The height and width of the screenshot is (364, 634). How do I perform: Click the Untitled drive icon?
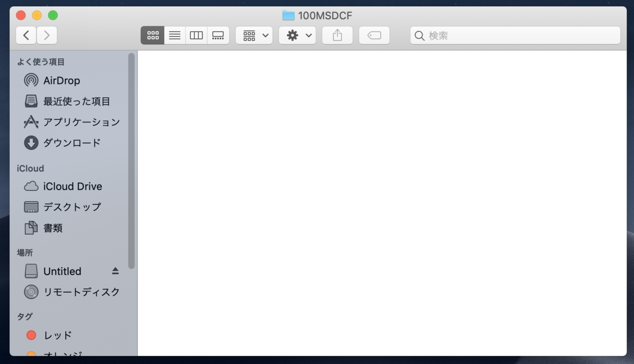31,271
